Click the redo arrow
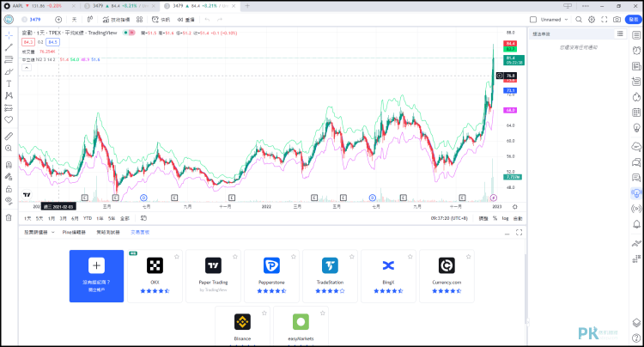644x347 pixels. [x=220, y=19]
